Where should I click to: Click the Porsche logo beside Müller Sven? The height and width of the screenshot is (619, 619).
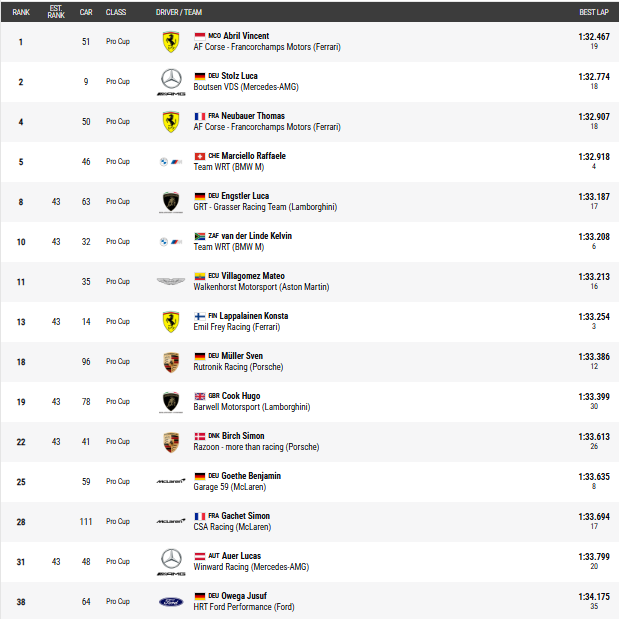[x=171, y=361]
